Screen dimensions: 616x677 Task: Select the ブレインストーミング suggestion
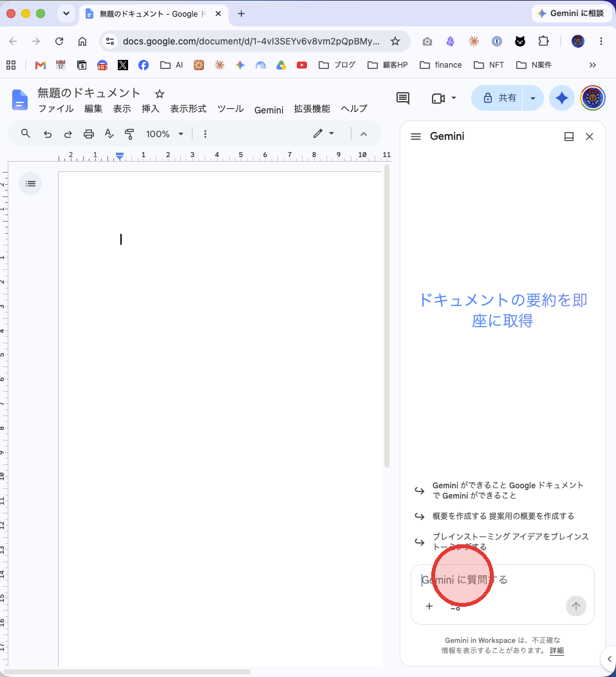[502, 542]
